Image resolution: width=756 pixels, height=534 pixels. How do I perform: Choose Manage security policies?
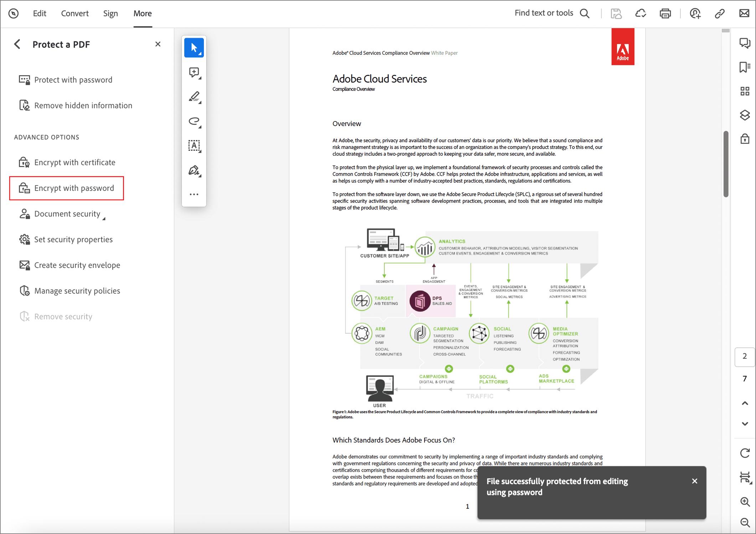pyautogui.click(x=77, y=291)
